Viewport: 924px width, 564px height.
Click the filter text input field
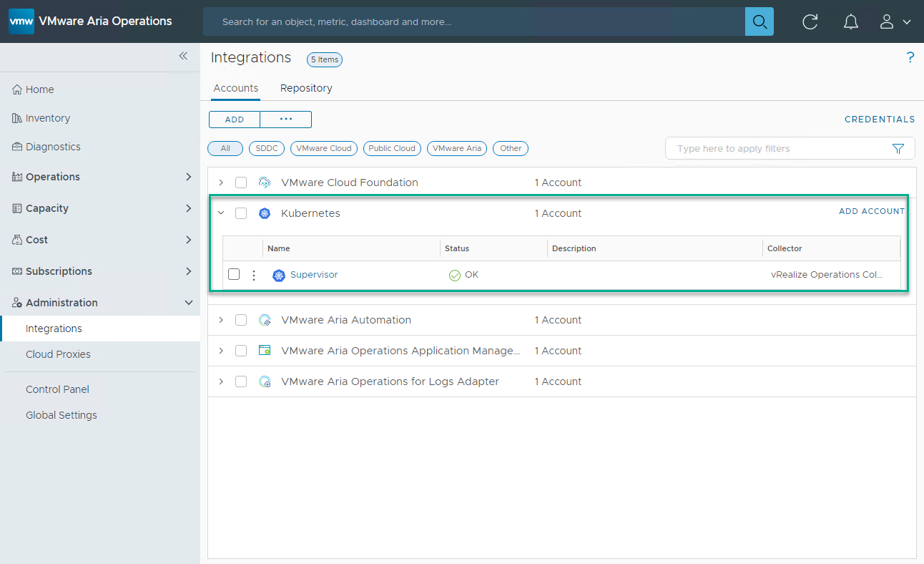click(x=776, y=149)
